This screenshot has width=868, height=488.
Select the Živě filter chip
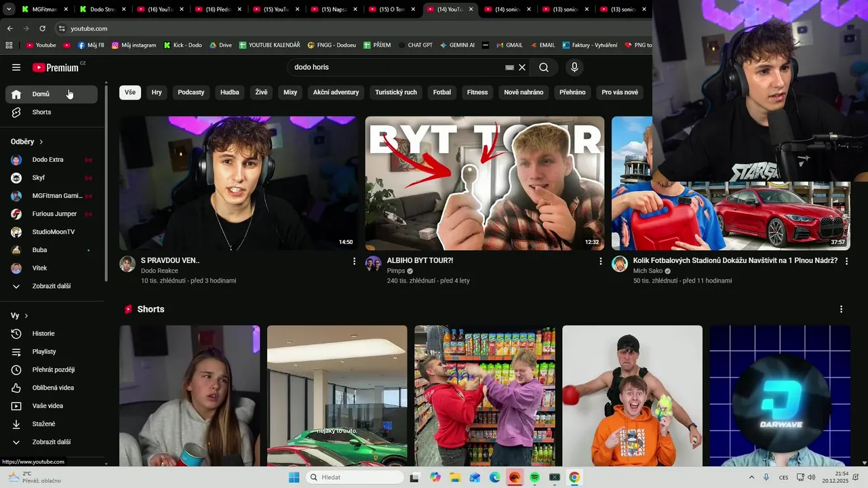pyautogui.click(x=261, y=92)
